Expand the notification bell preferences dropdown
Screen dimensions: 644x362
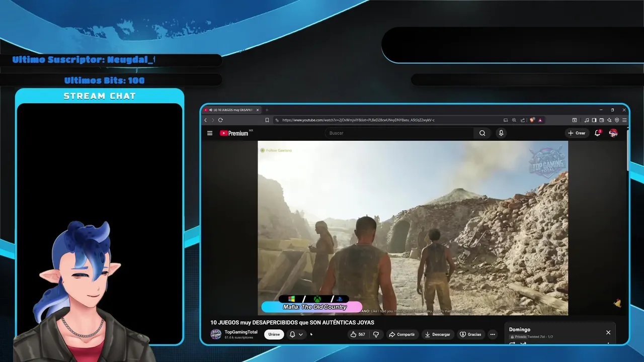301,334
